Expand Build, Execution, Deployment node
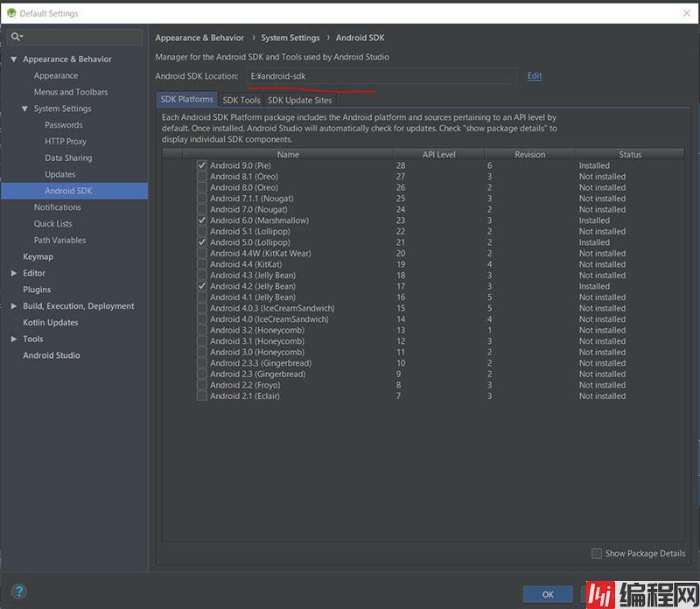This screenshot has height=609, width=700. (x=14, y=306)
